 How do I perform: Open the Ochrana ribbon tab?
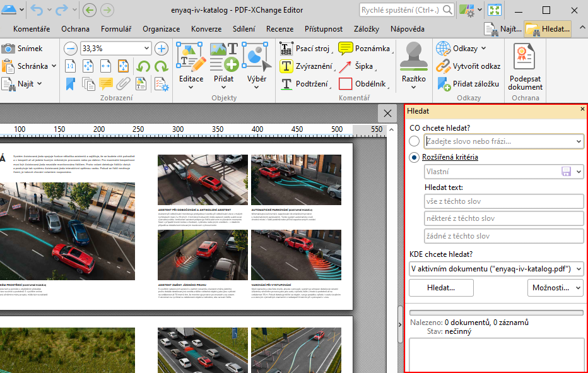pos(75,29)
